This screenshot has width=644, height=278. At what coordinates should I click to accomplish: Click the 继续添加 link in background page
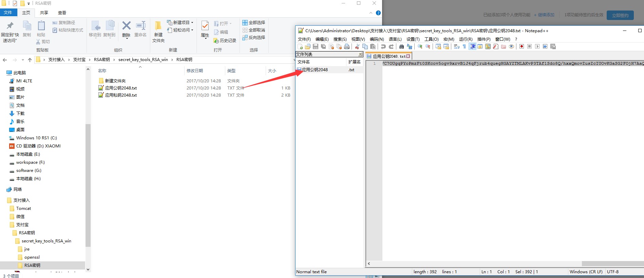tap(544, 15)
